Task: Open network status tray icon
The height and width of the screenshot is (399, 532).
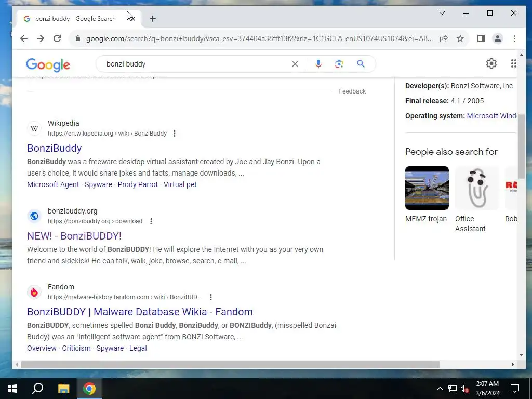Action: (x=453, y=389)
